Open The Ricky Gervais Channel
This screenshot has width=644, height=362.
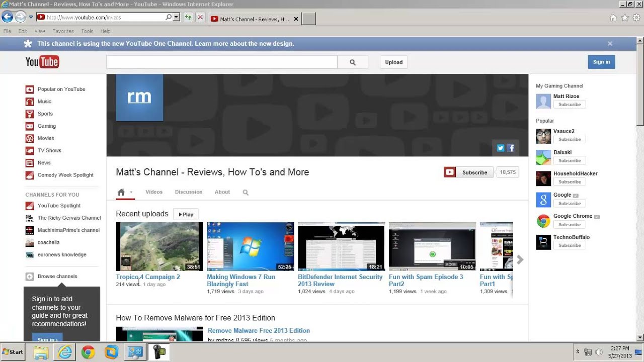69,218
